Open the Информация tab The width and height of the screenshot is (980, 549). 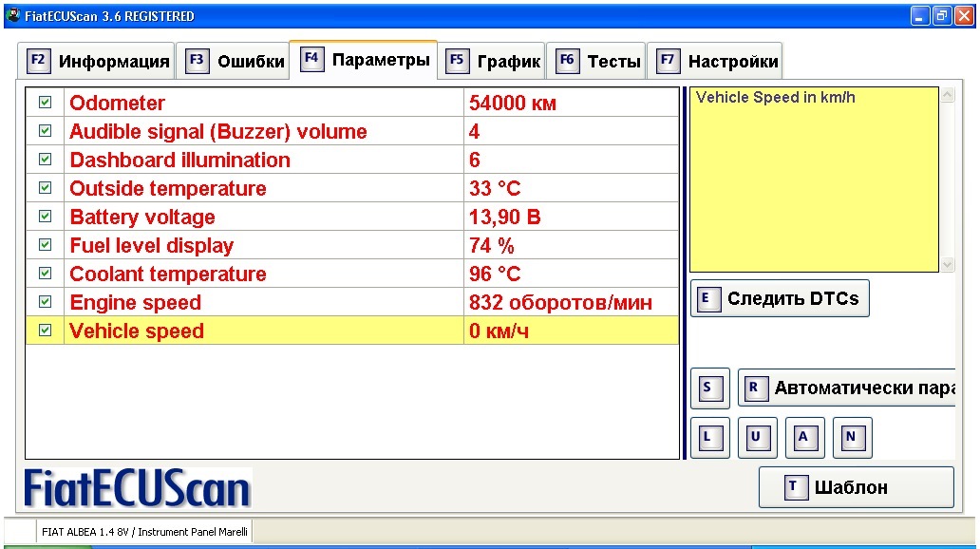96,62
